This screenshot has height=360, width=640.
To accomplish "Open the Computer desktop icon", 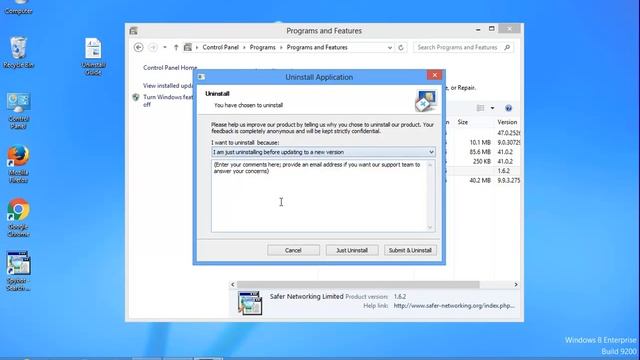I will click(x=18, y=6).
